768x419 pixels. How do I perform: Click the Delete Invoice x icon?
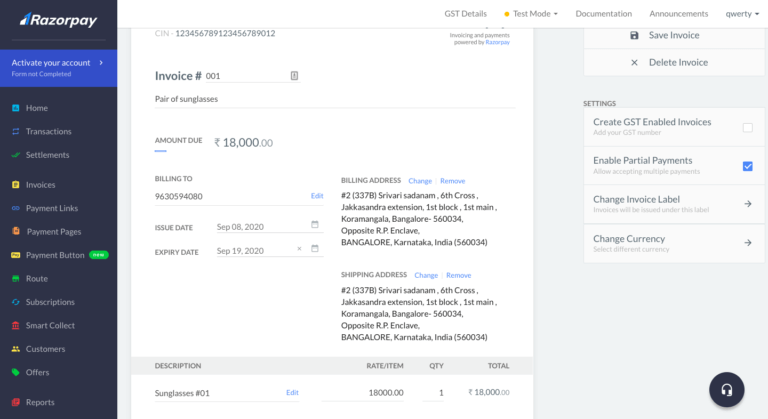click(x=634, y=62)
